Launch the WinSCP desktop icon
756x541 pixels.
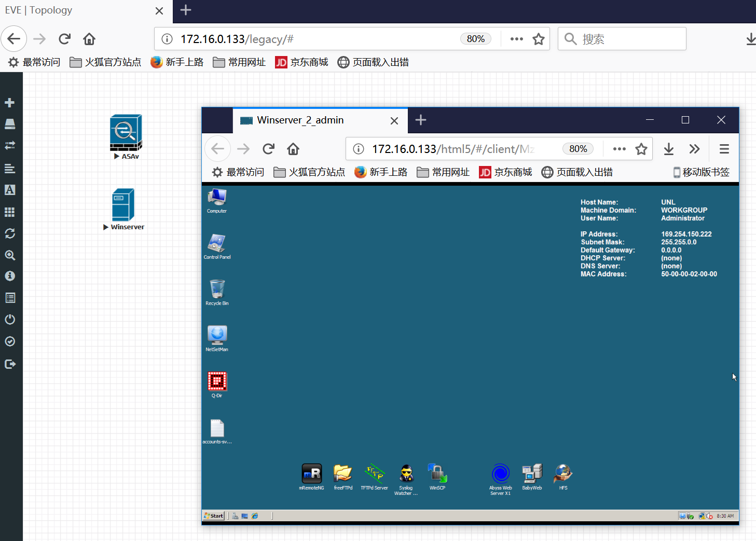pos(437,474)
